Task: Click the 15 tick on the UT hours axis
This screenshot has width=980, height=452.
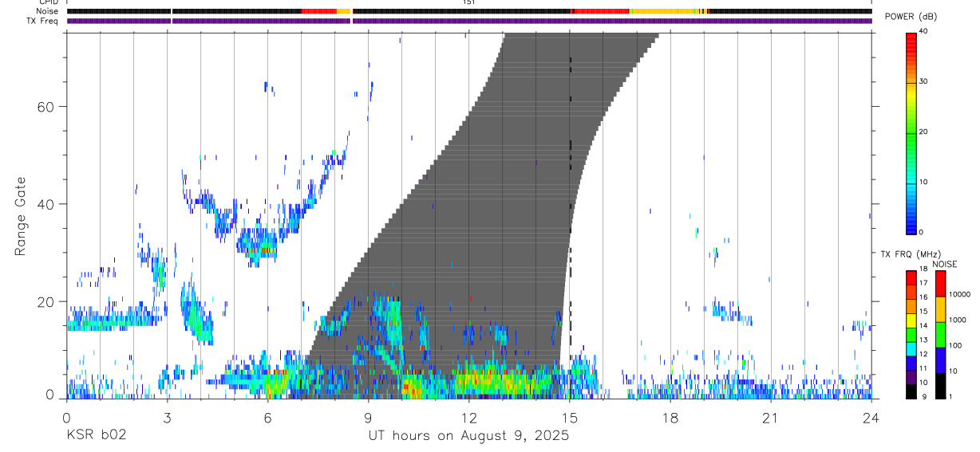Action: pos(570,417)
